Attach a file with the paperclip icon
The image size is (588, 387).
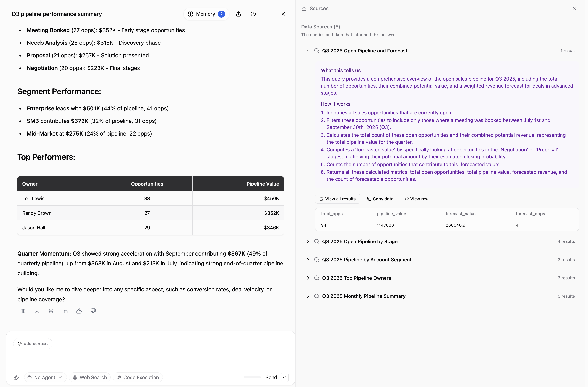pyautogui.click(x=16, y=377)
